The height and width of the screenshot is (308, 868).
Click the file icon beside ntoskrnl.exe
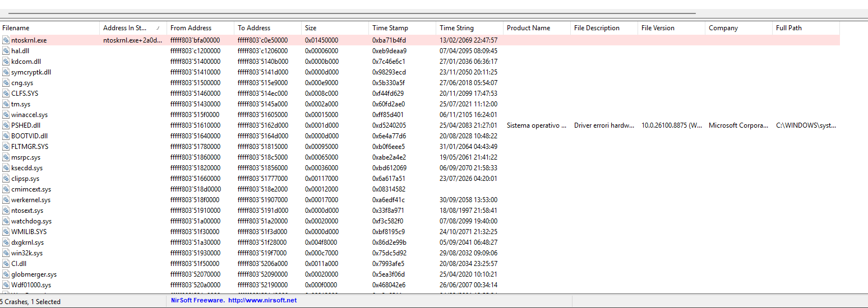[x=6, y=40]
